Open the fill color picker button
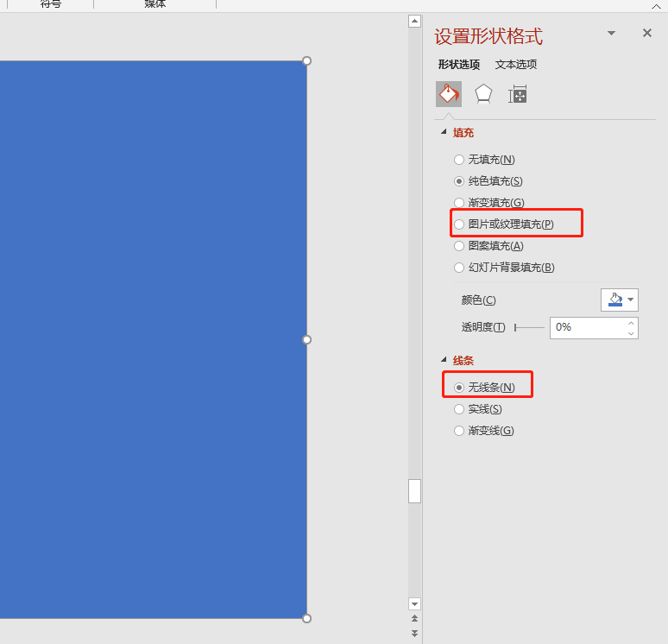The width and height of the screenshot is (668, 644). tap(620, 300)
